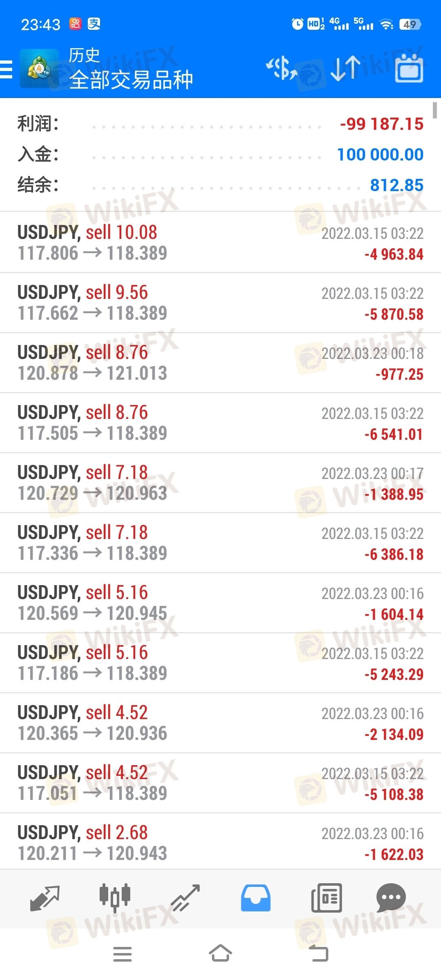Viewport: 441px width, 980px height.
Task: Open USDJPY sell 10.08 trade entry
Action: (x=220, y=243)
